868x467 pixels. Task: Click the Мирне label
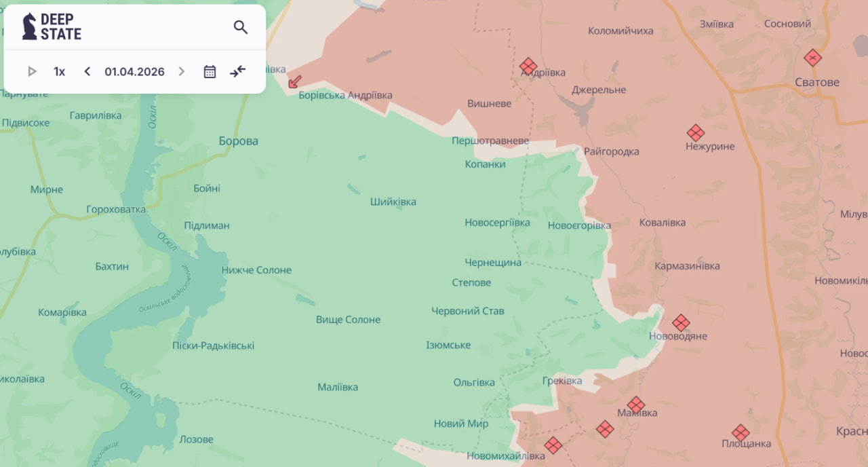[47, 189]
